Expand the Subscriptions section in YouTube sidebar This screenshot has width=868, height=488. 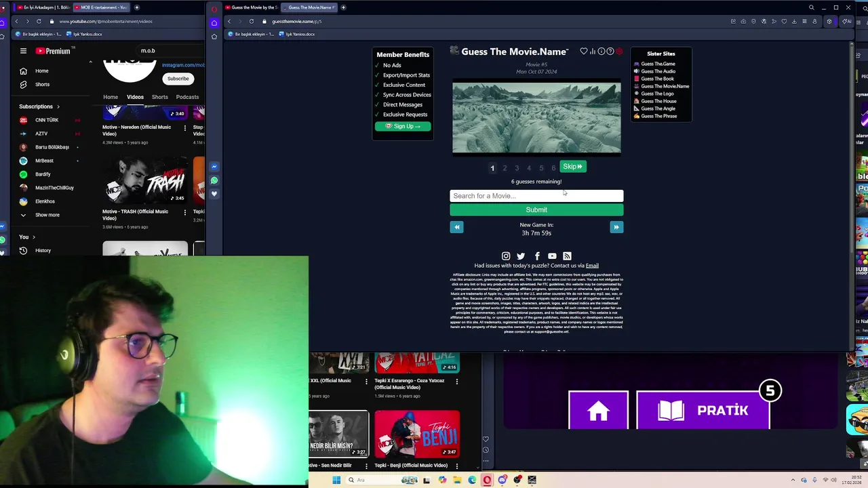pos(39,106)
